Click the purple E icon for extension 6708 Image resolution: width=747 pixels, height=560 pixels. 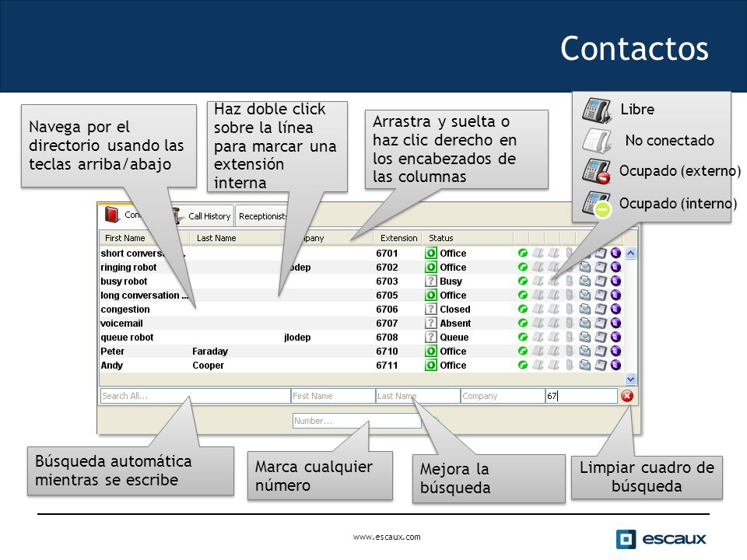(616, 337)
